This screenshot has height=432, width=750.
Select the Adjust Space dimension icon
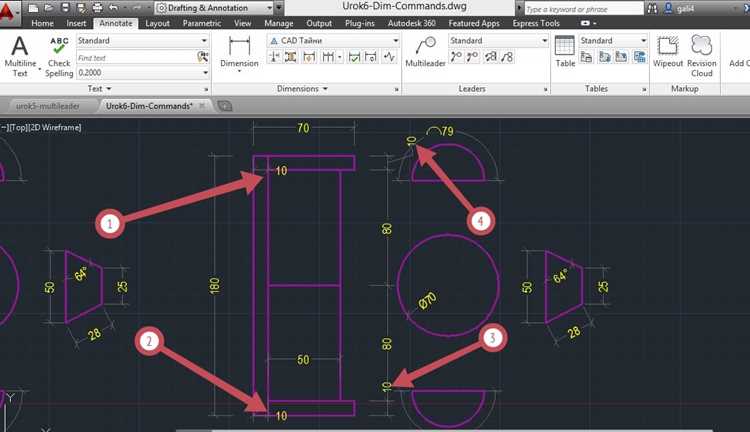tap(291, 57)
